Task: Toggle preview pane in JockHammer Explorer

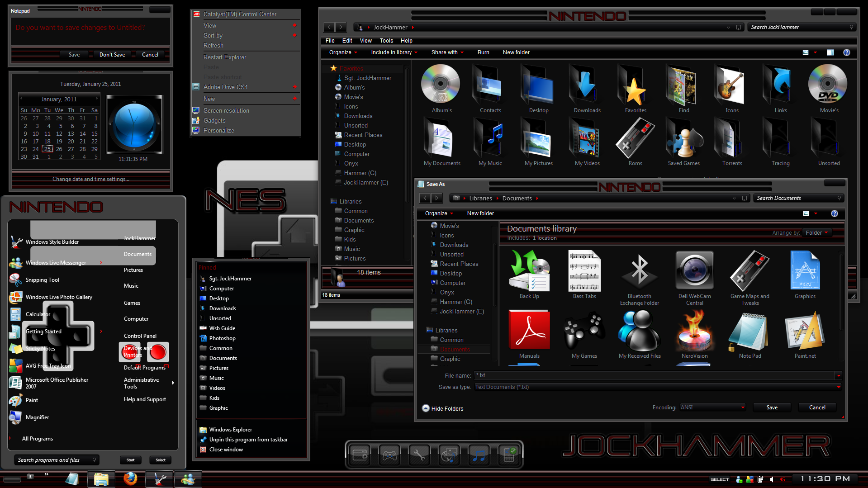Action: 830,52
